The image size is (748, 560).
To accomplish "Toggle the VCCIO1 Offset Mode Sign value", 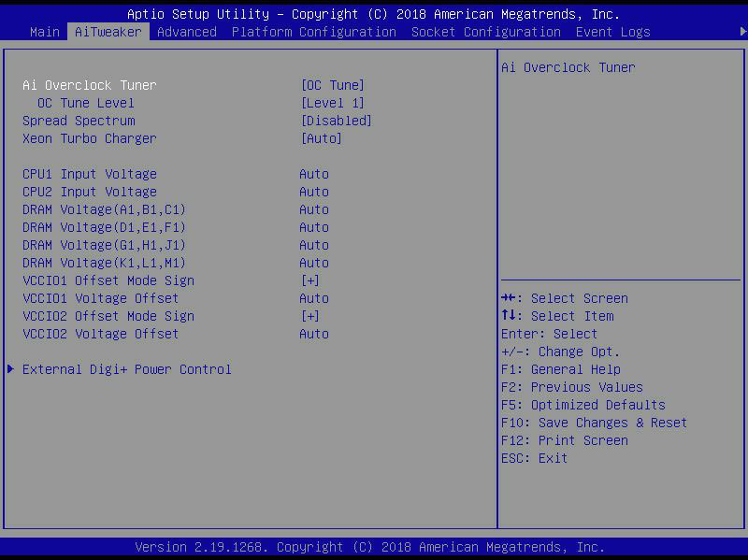I will 309,280.
